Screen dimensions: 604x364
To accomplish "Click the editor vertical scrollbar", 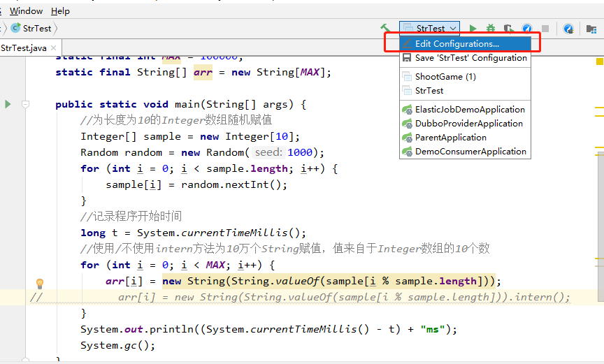I will [601, 227].
